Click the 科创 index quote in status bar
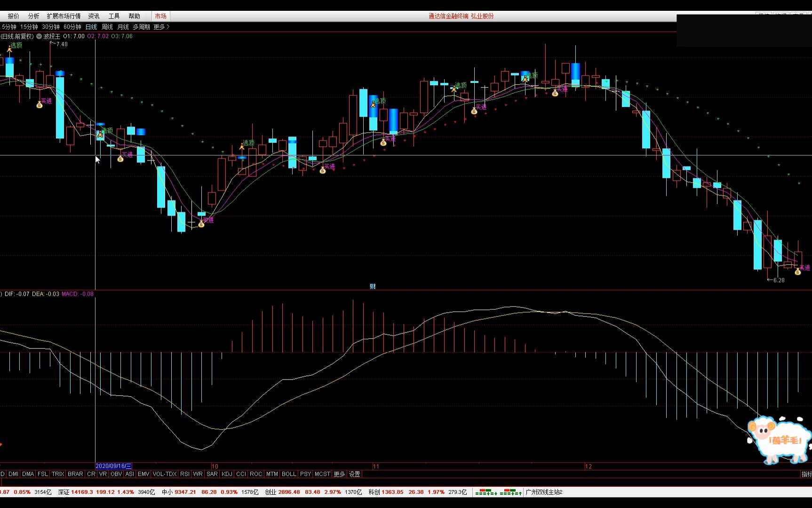812x508 pixels. (x=418, y=492)
